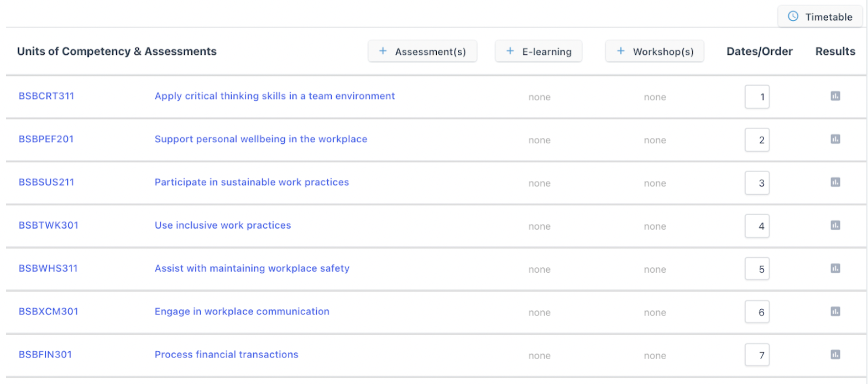This screenshot has width=868, height=384.
Task: Open results icon for BSBSUS211 row
Action: pyautogui.click(x=835, y=183)
